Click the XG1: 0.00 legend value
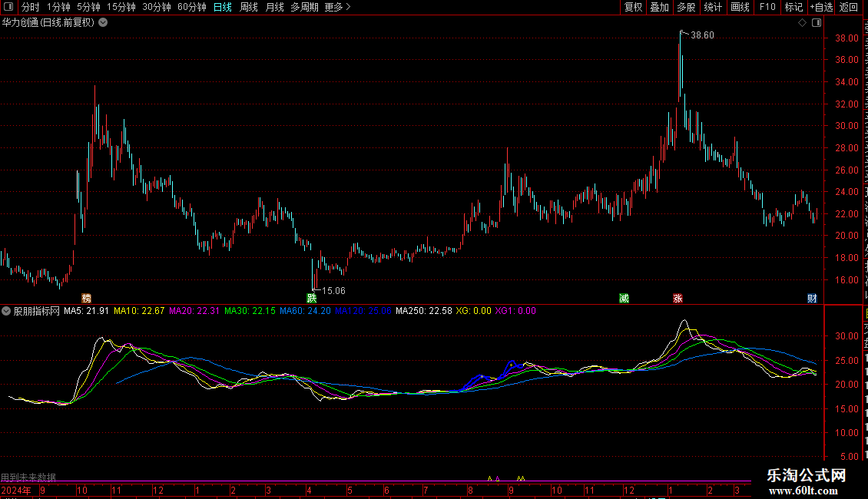This screenshot has width=868, height=499. tap(515, 311)
